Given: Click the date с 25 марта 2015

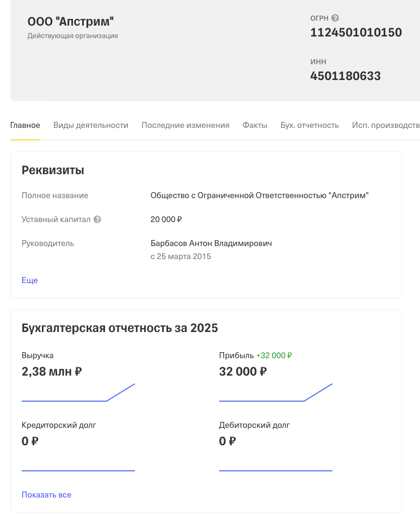Looking at the screenshot, I should [x=181, y=256].
